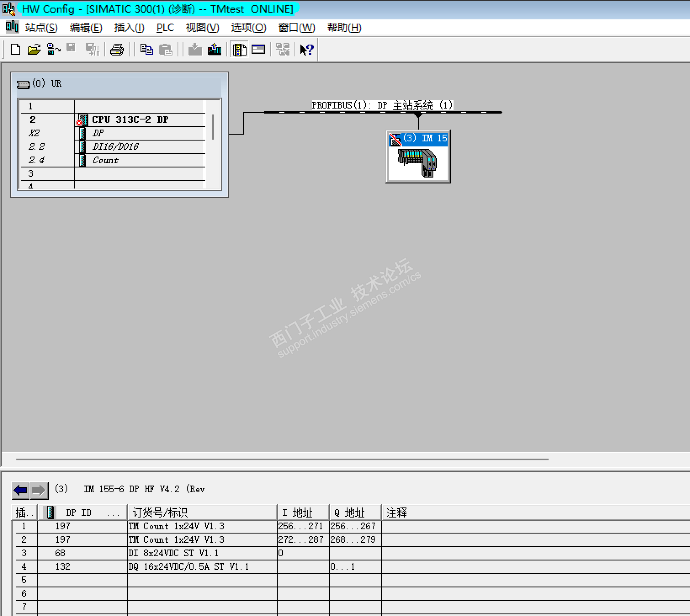
Task: Click DP ID 68 cell
Action: pos(82,553)
